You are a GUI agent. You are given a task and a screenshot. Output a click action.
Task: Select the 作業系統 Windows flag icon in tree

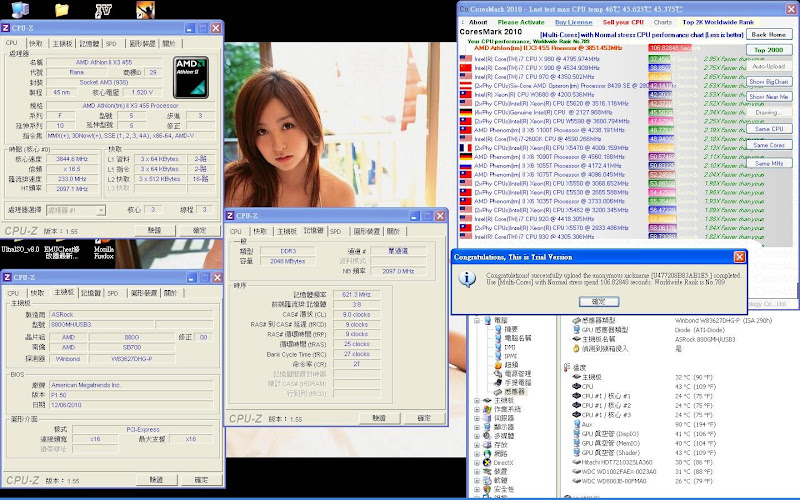tap(487, 409)
